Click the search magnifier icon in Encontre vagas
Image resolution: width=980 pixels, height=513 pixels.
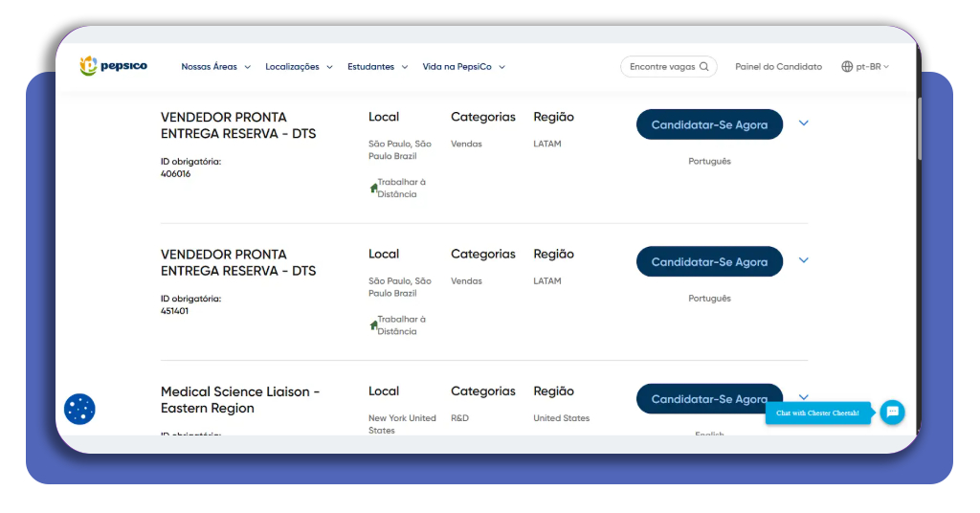tap(703, 66)
